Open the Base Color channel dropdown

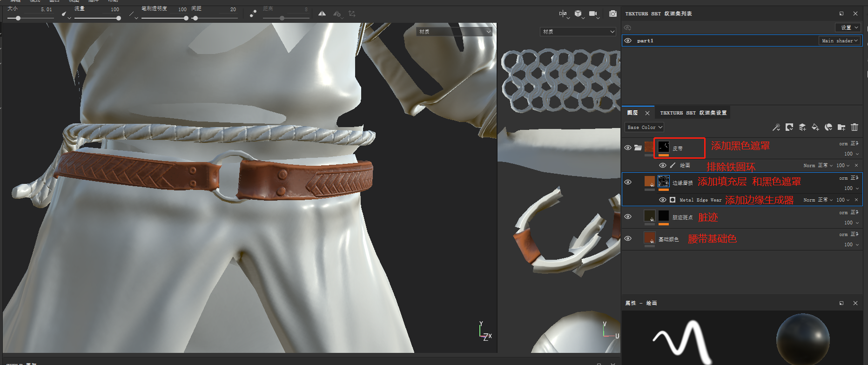tap(645, 127)
